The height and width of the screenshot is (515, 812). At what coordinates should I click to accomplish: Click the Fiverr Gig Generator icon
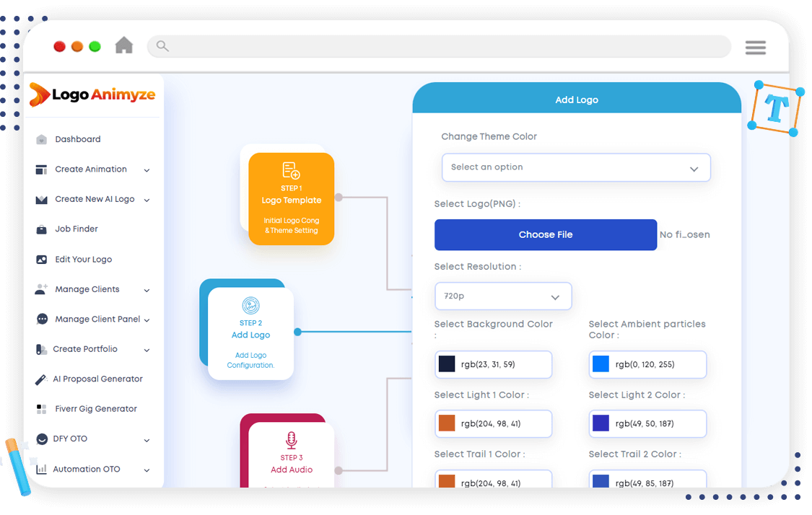tap(42, 409)
